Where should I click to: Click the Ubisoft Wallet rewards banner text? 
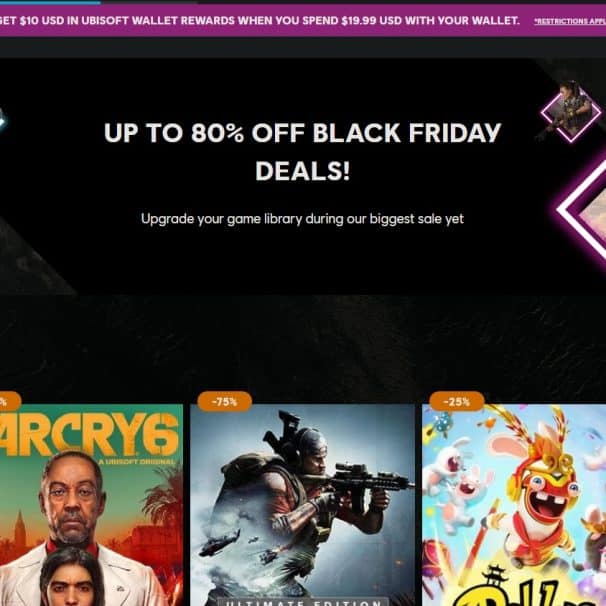tap(260, 20)
